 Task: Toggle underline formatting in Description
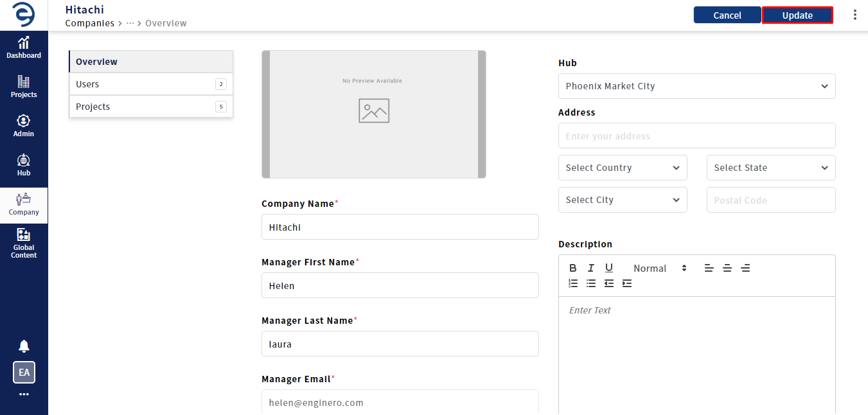click(609, 268)
